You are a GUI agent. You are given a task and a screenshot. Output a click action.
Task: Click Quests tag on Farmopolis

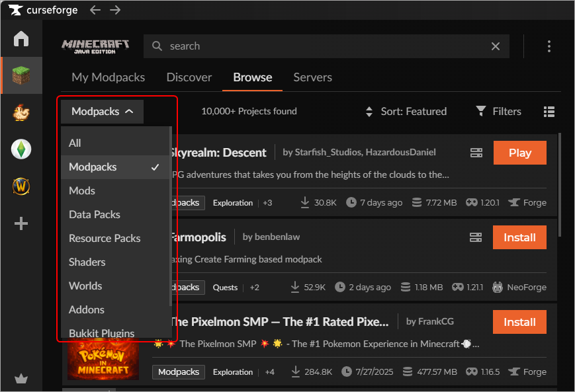coord(225,288)
